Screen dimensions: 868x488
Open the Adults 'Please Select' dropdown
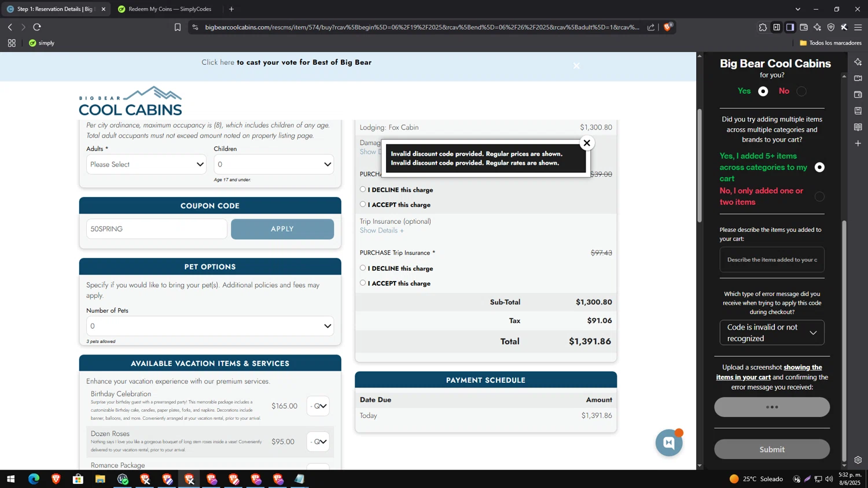(146, 164)
